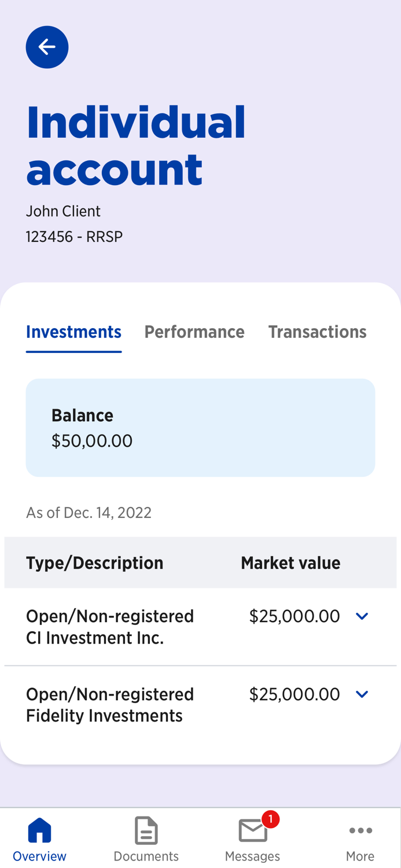Screen dimensions: 401x868
Task: Click the Type/Description column header
Action: coord(94,562)
